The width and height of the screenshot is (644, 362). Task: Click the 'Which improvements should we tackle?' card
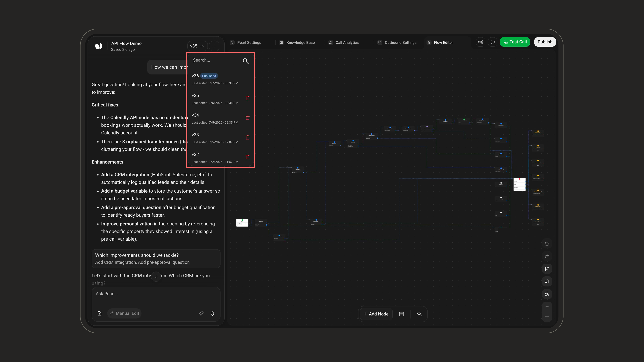click(x=156, y=259)
